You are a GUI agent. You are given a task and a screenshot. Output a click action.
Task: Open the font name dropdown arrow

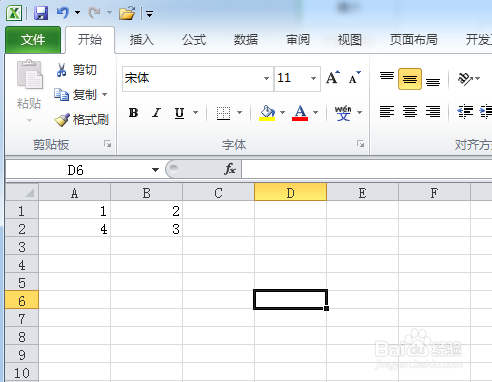tap(266, 79)
